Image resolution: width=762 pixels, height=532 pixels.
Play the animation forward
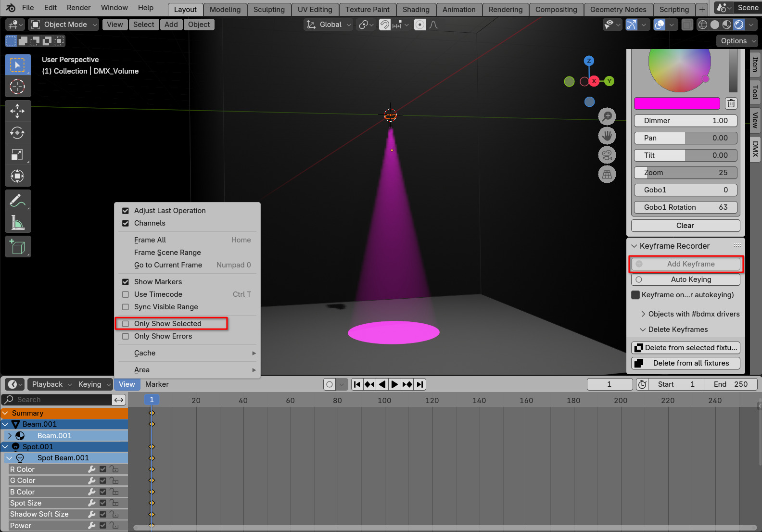tap(394, 384)
